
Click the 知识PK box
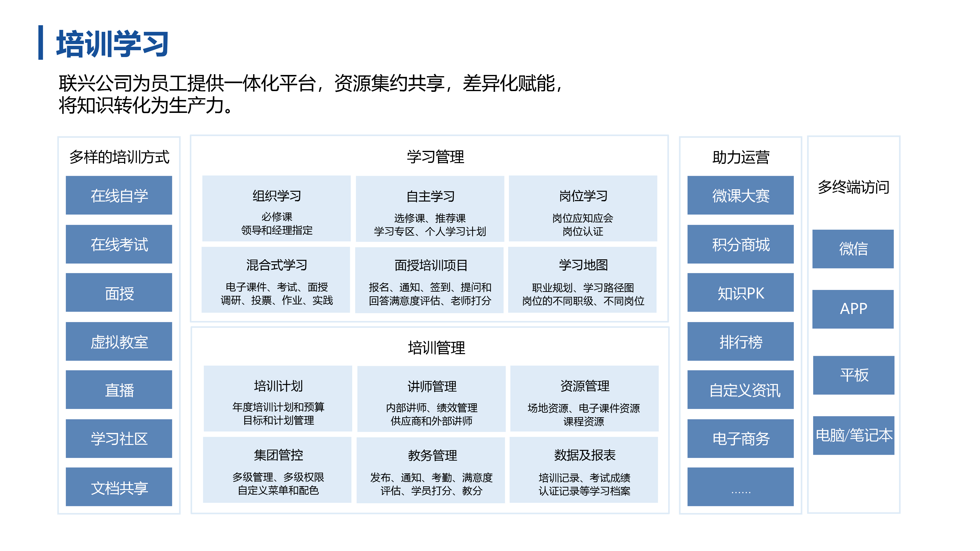click(740, 292)
